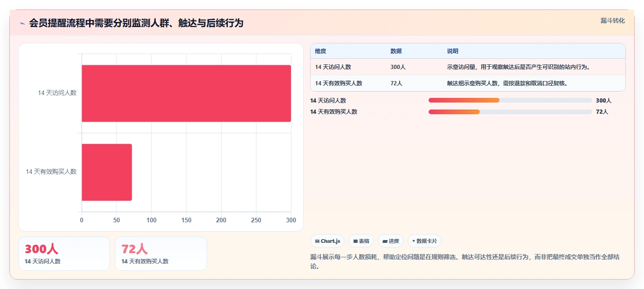Select table cell 300人
Viewport: 644px width, 289px height.
coord(398,67)
